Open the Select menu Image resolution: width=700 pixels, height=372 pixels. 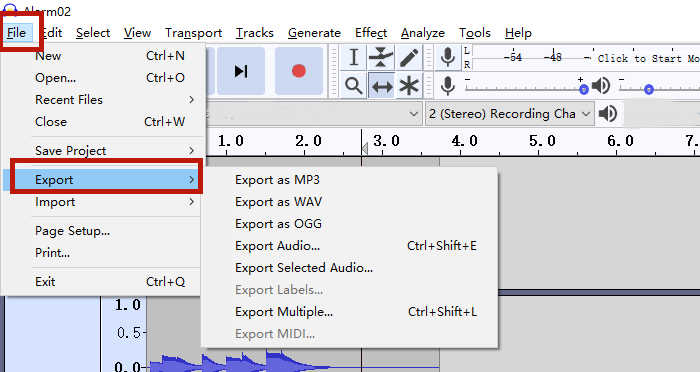93,33
